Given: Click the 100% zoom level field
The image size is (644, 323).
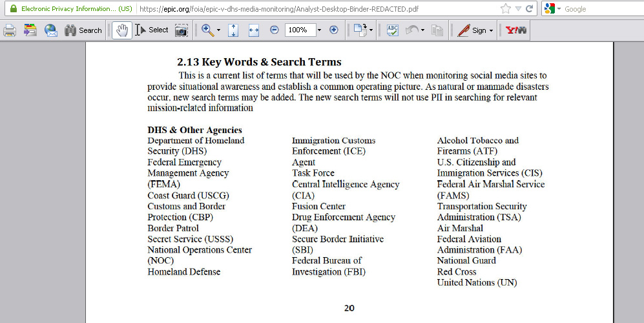Looking at the screenshot, I should 300,30.
